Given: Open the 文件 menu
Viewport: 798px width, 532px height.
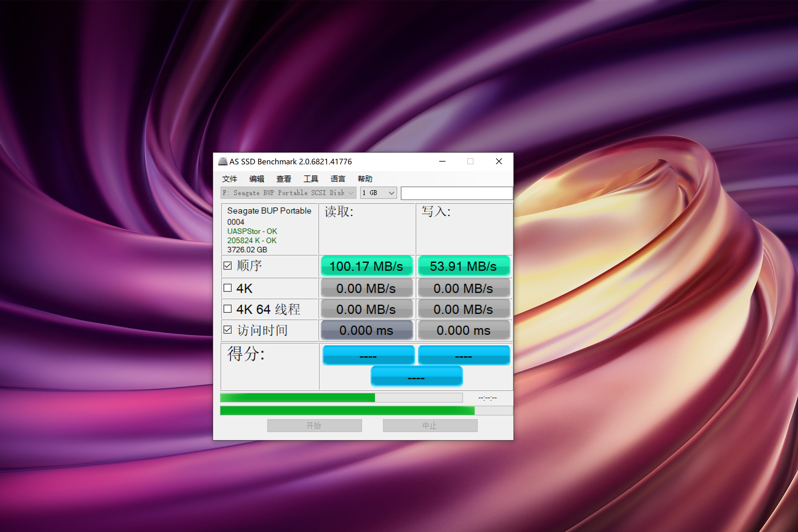Looking at the screenshot, I should [x=229, y=179].
